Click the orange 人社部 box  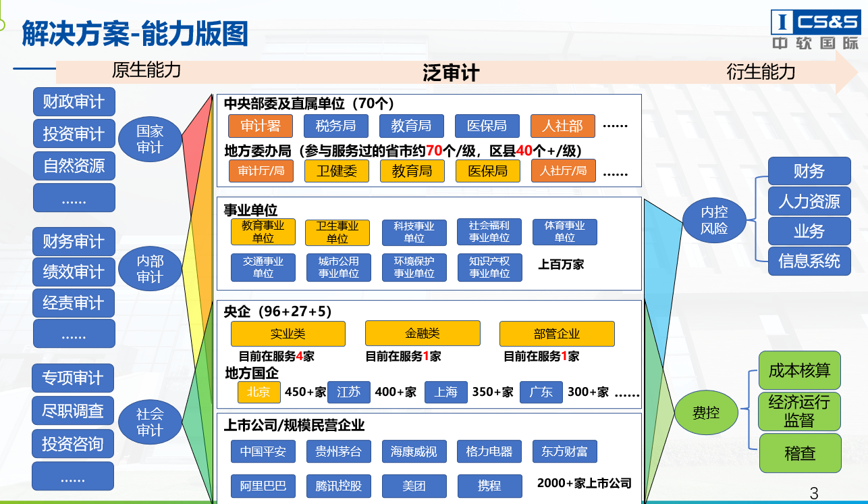[563, 126]
